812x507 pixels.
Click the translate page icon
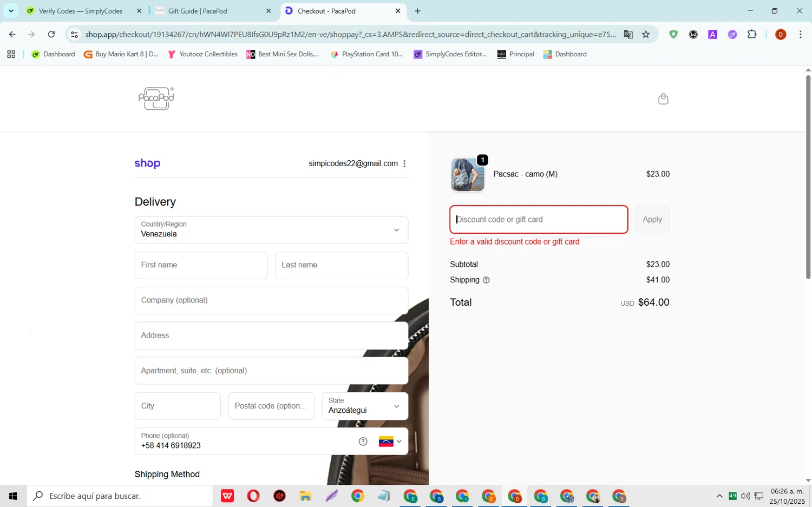(628, 34)
